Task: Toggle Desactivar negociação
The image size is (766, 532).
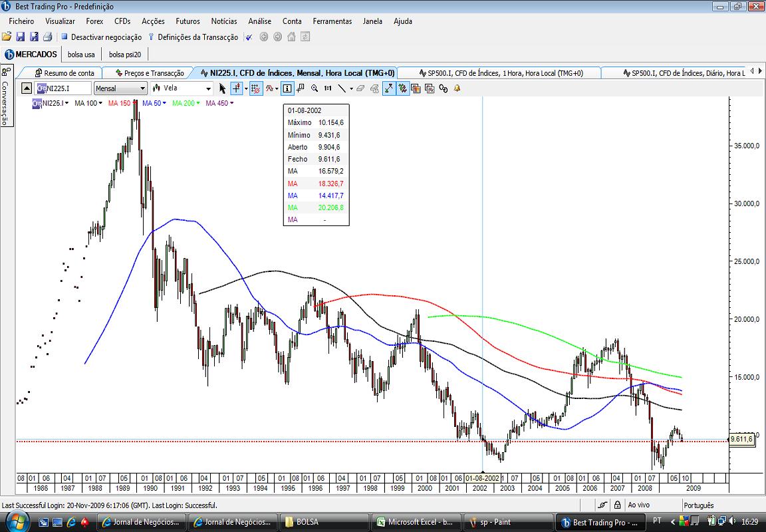Action: click(101, 37)
